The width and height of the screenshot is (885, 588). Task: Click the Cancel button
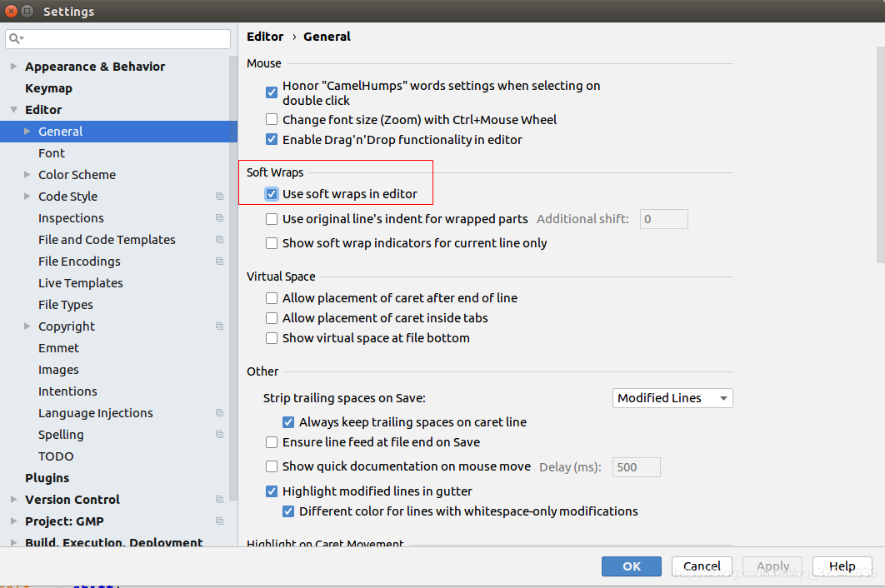[x=702, y=566]
